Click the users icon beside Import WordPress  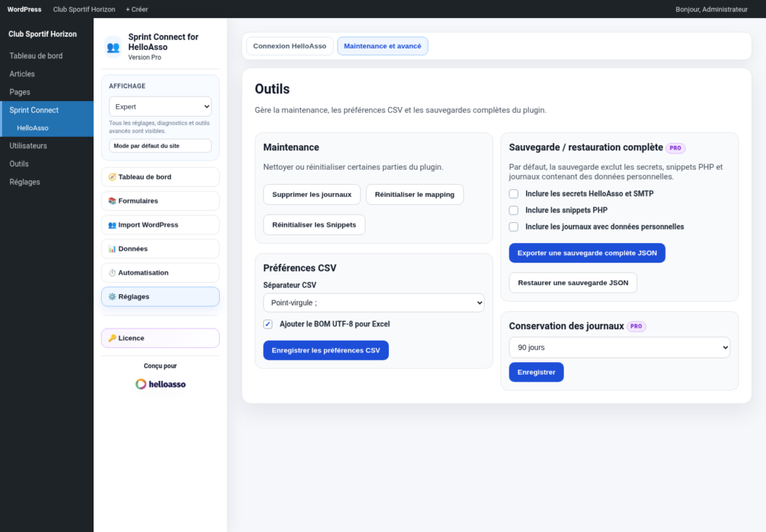pos(112,224)
